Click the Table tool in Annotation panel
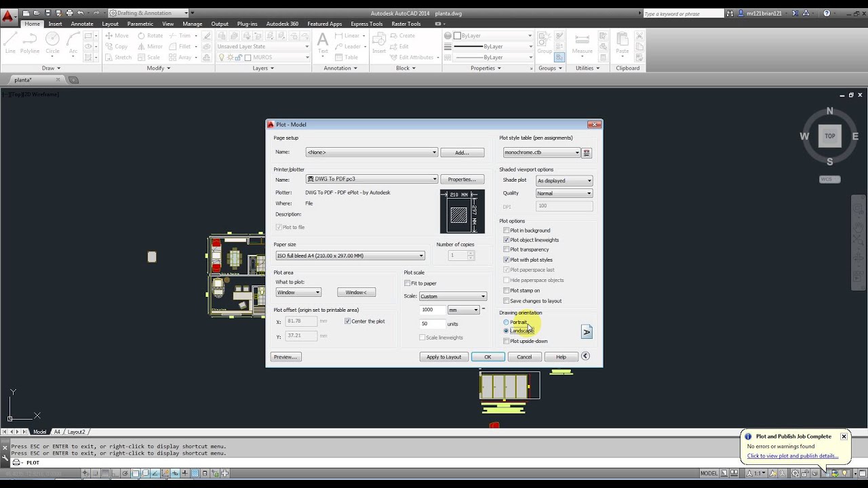The image size is (868, 488). (347, 57)
